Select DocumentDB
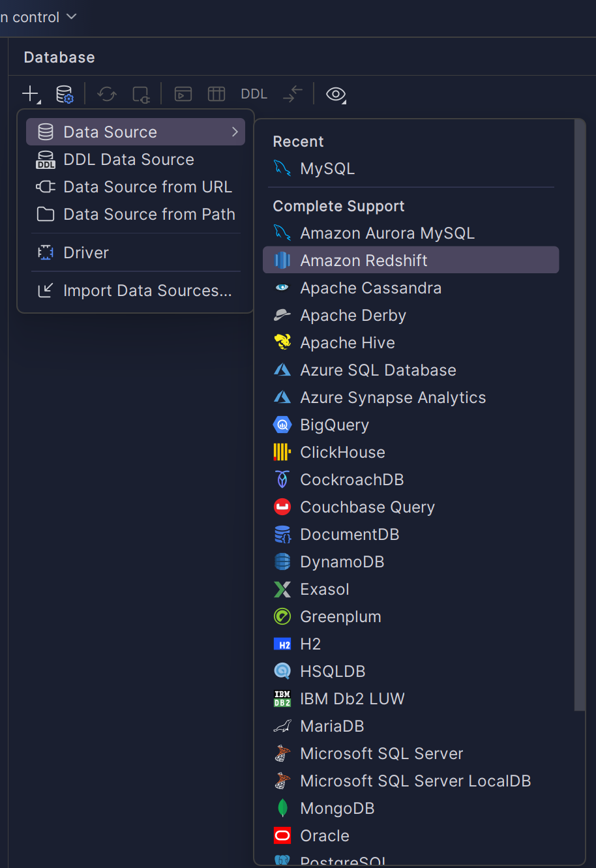596x868 pixels. pyautogui.click(x=411, y=534)
